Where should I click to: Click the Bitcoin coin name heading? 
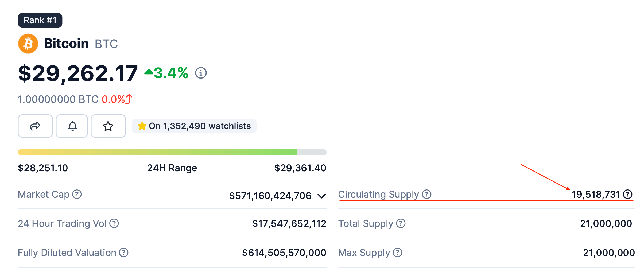(x=66, y=44)
